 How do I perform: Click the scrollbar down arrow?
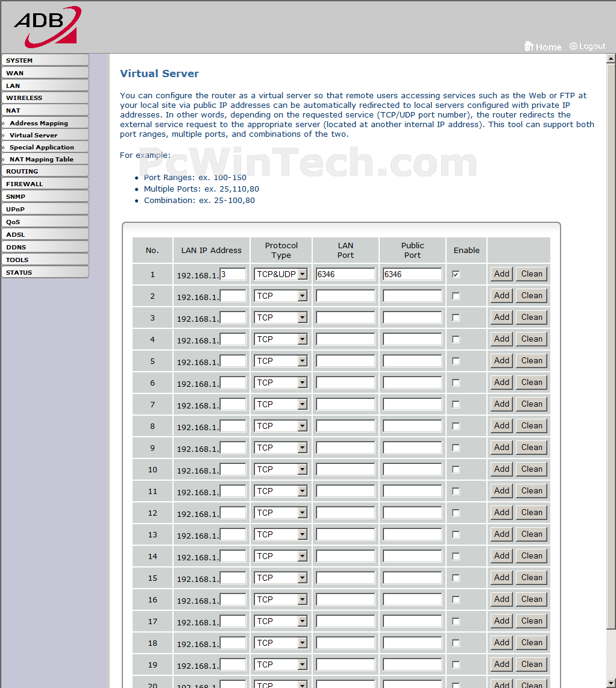click(x=611, y=683)
